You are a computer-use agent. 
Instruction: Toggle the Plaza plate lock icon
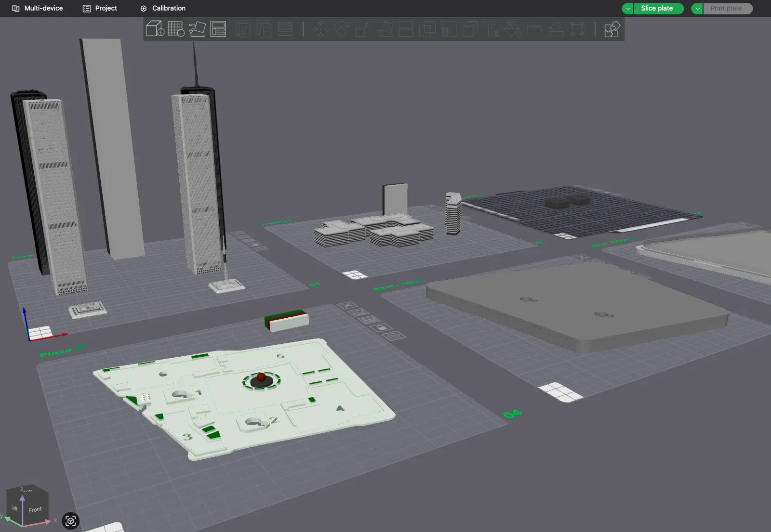(x=381, y=328)
